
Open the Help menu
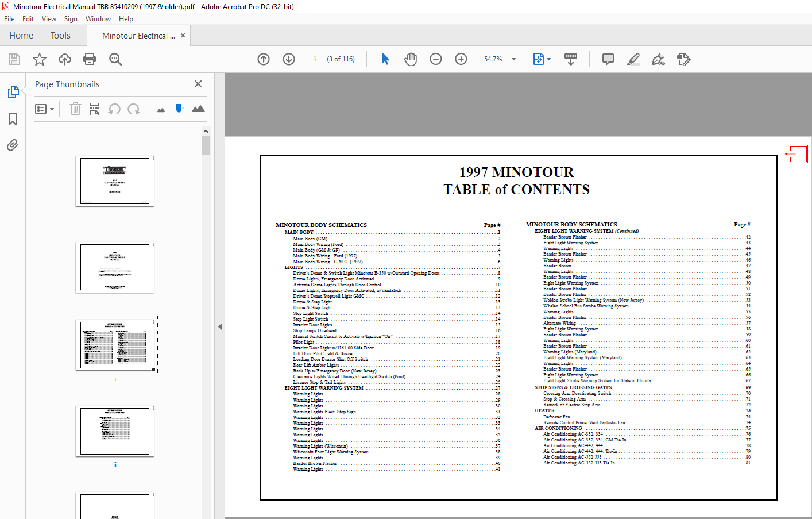point(126,19)
